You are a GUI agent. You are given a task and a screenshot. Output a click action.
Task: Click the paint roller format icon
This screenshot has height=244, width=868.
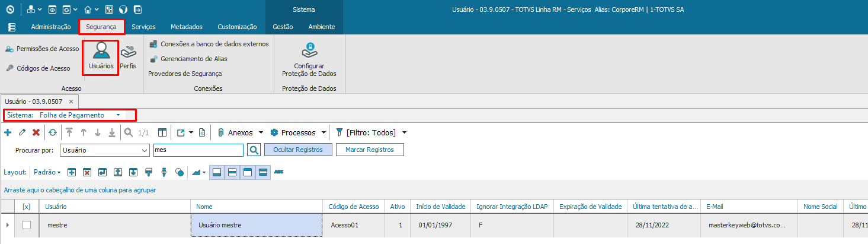point(149,172)
